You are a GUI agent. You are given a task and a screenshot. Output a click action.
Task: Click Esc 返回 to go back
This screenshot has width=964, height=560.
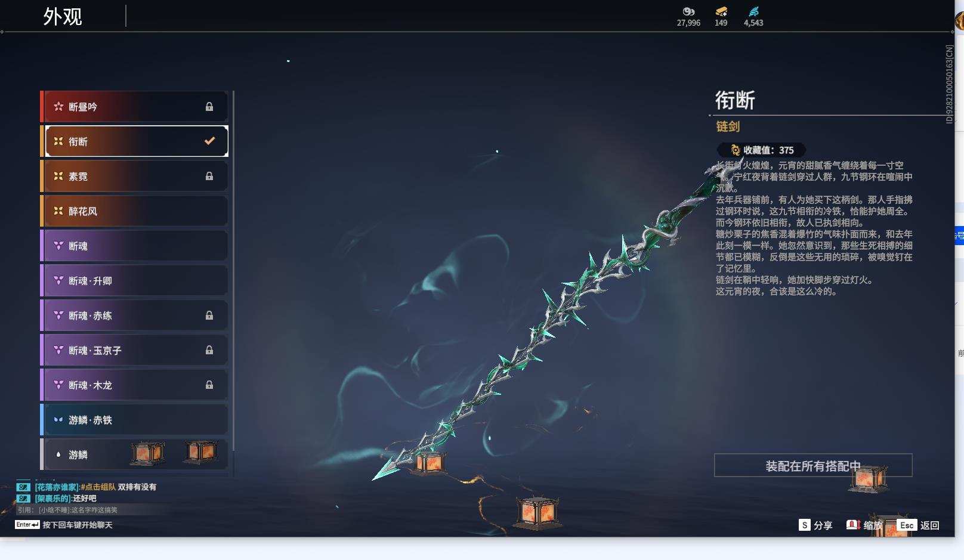pos(919,525)
